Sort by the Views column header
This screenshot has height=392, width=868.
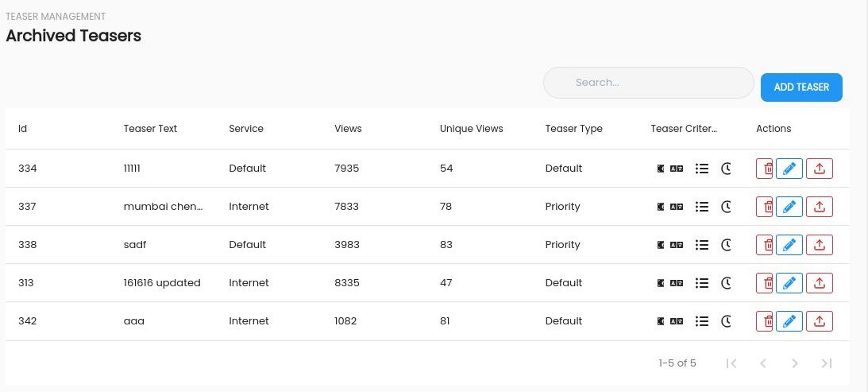tap(348, 129)
